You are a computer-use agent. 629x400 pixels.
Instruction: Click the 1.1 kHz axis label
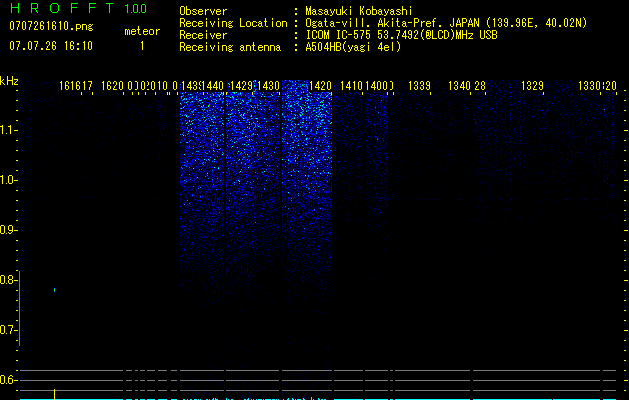pos(8,130)
